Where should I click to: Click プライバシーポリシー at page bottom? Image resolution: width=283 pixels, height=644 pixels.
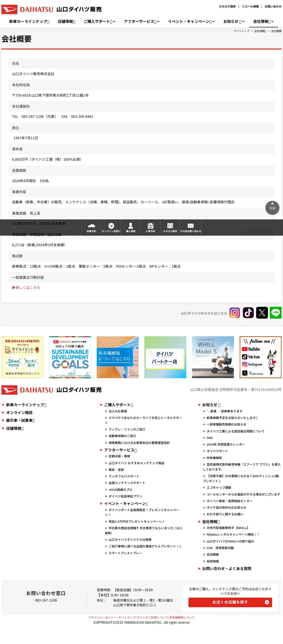click(102, 618)
